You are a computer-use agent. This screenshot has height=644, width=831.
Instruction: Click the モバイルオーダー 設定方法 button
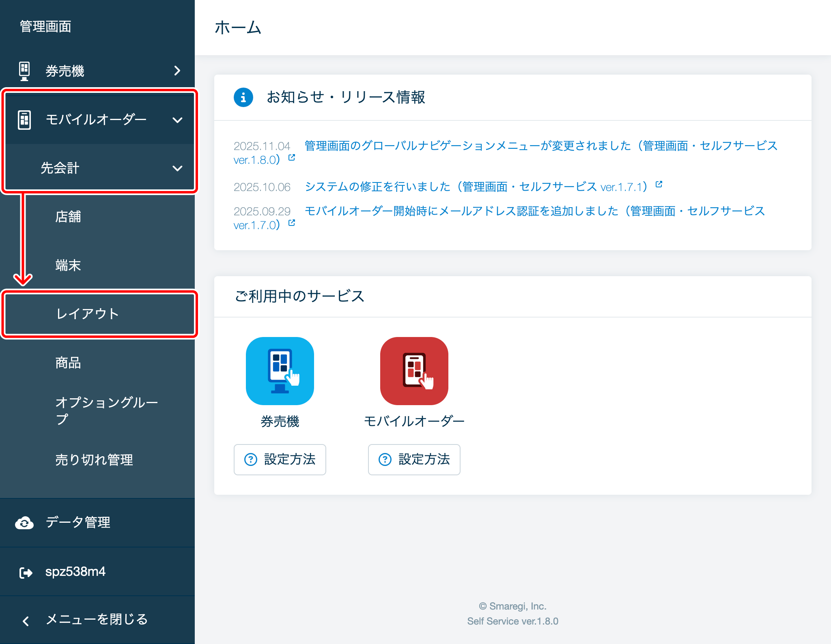click(414, 459)
